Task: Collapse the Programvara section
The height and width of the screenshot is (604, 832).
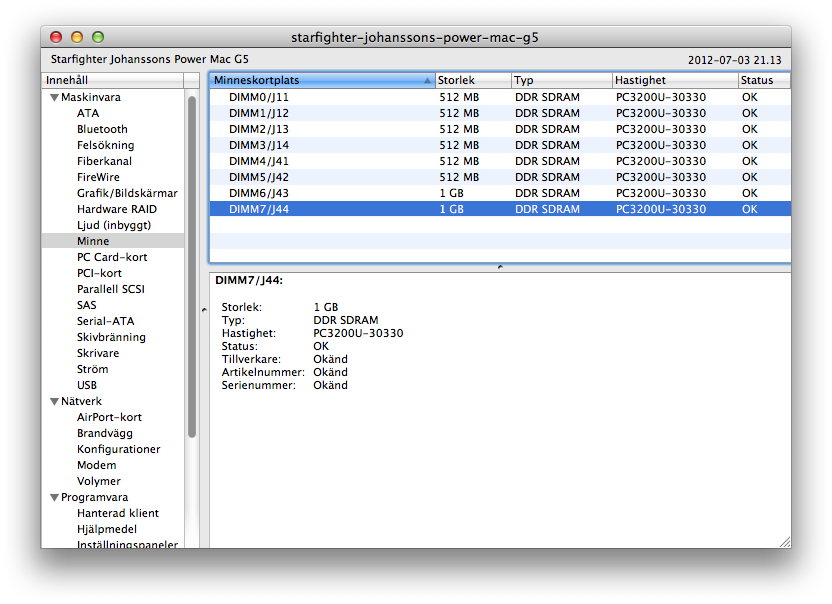Action: tap(54, 498)
